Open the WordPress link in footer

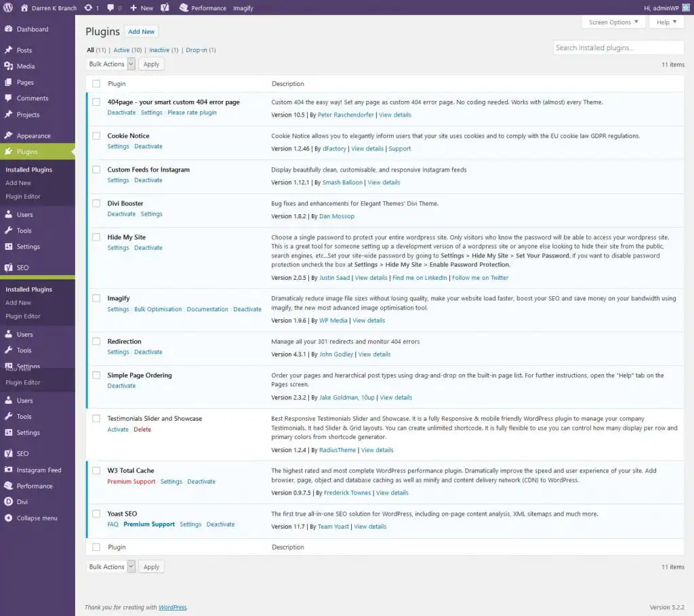click(173, 607)
